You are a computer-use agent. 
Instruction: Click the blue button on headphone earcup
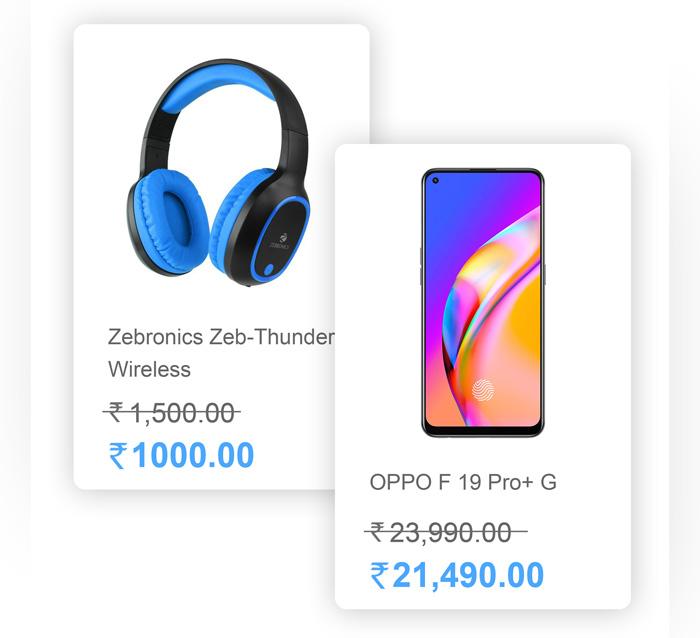pos(269,270)
